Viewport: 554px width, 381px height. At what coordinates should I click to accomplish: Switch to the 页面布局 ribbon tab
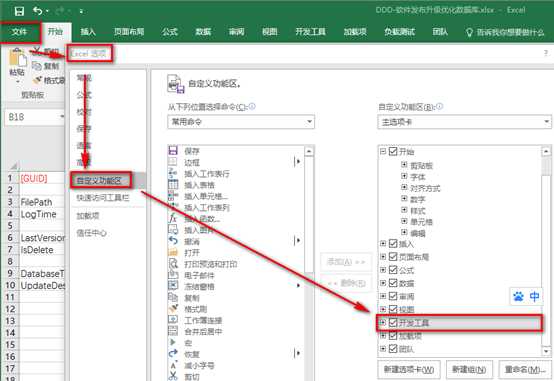tap(129, 32)
